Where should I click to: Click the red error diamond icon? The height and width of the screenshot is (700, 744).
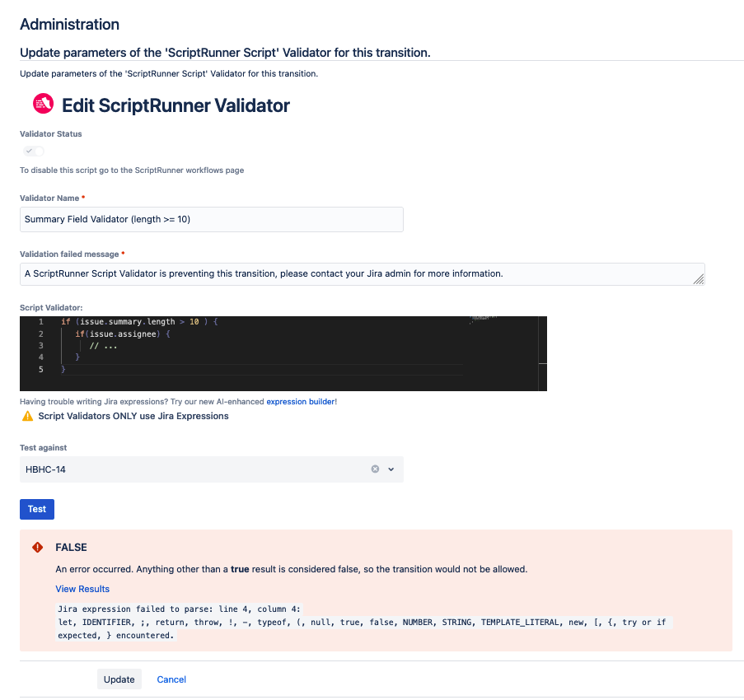[37, 548]
